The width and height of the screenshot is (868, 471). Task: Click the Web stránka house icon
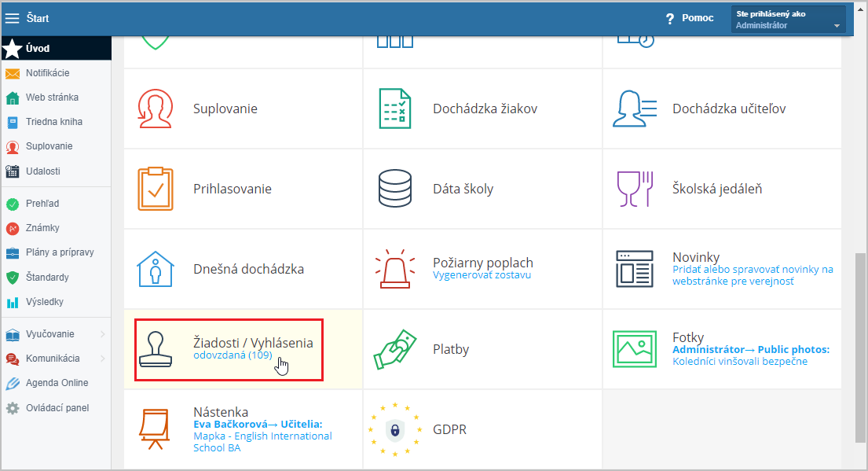point(13,98)
